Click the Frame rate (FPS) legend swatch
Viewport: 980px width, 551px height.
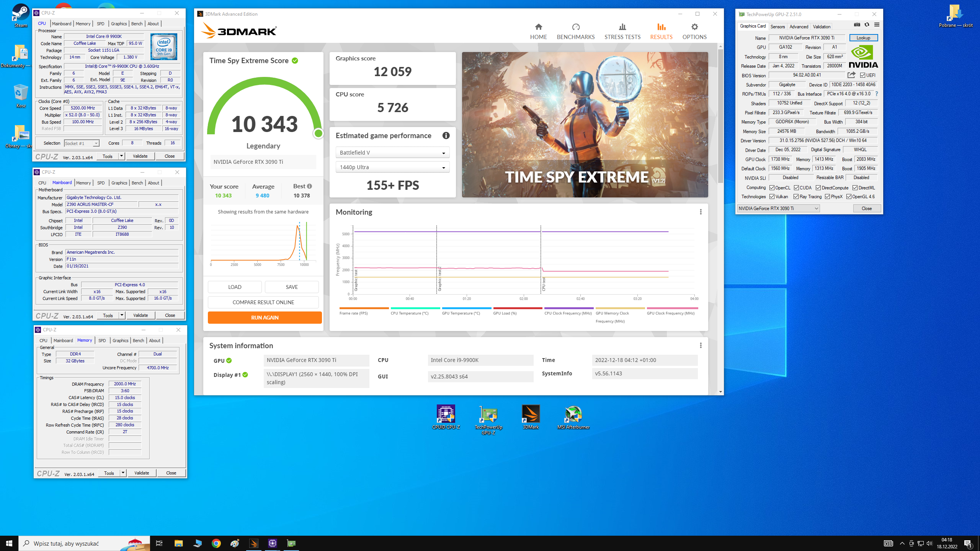(x=364, y=308)
